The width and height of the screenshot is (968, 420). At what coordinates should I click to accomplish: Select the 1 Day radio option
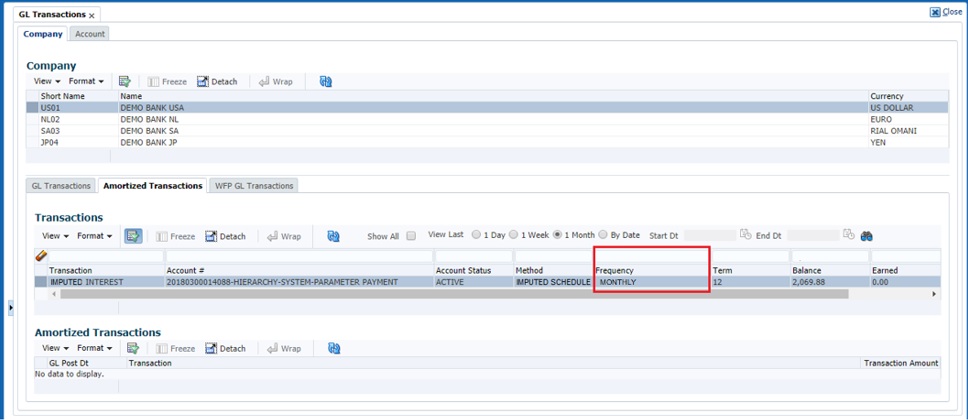coord(476,235)
